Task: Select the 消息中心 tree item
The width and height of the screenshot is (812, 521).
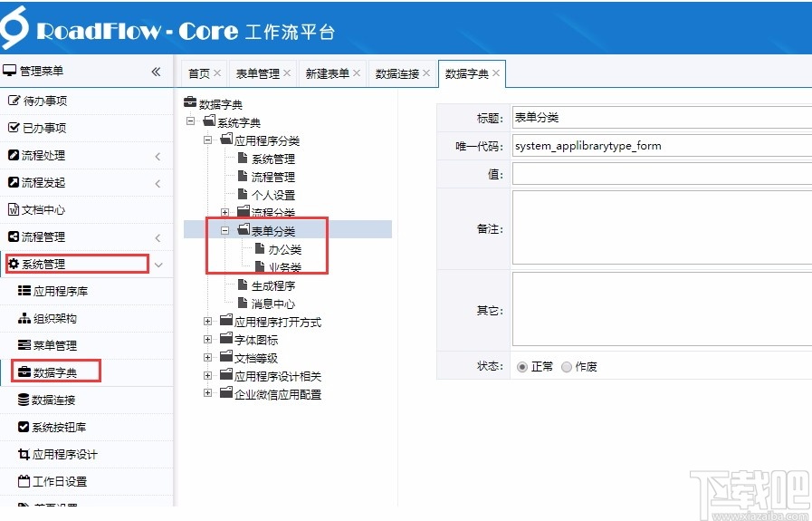Action: pyautogui.click(x=272, y=304)
